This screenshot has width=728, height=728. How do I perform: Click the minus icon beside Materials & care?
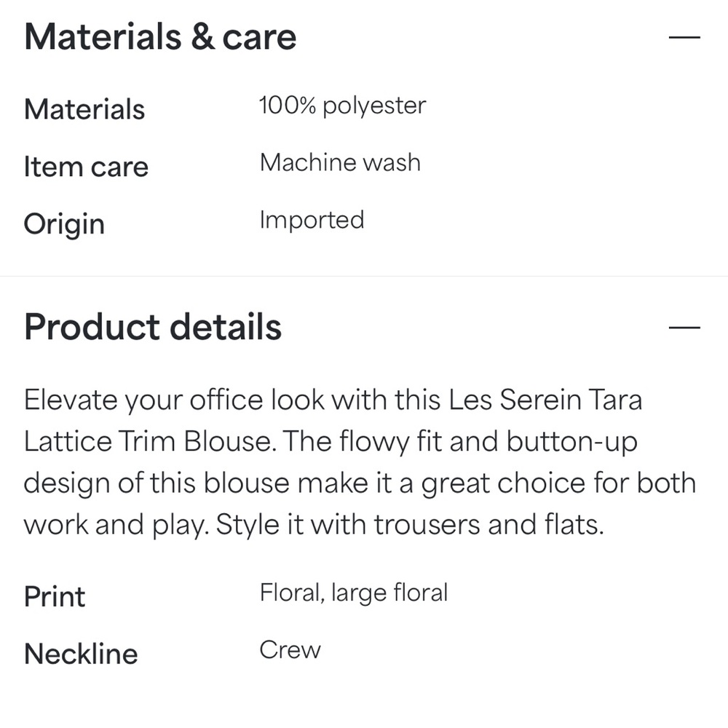click(x=685, y=36)
